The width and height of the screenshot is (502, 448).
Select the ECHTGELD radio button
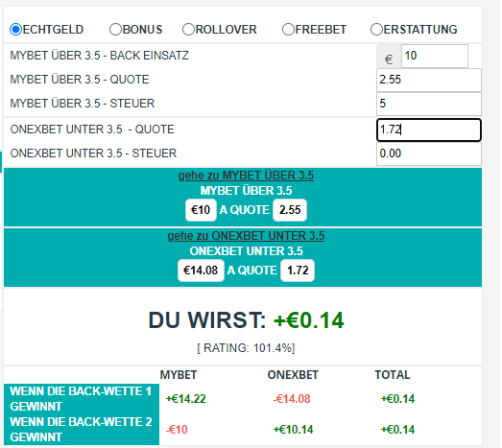point(15,30)
